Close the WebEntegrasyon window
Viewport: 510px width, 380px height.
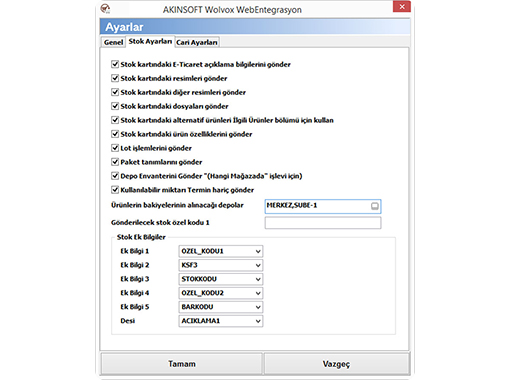(402, 7)
